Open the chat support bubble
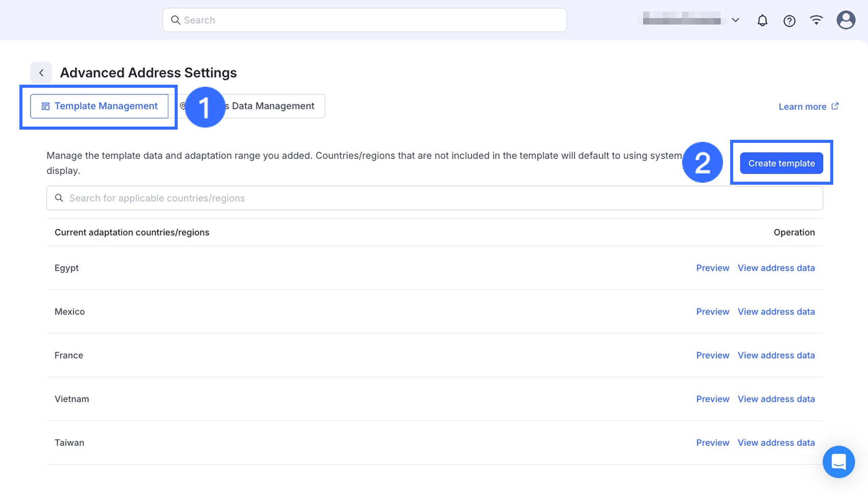Viewport: 868px width, 494px height. tap(838, 462)
